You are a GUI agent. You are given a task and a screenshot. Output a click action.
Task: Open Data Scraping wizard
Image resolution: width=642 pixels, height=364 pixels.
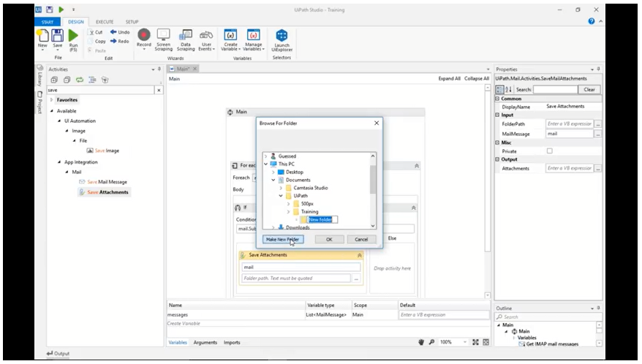point(186,39)
